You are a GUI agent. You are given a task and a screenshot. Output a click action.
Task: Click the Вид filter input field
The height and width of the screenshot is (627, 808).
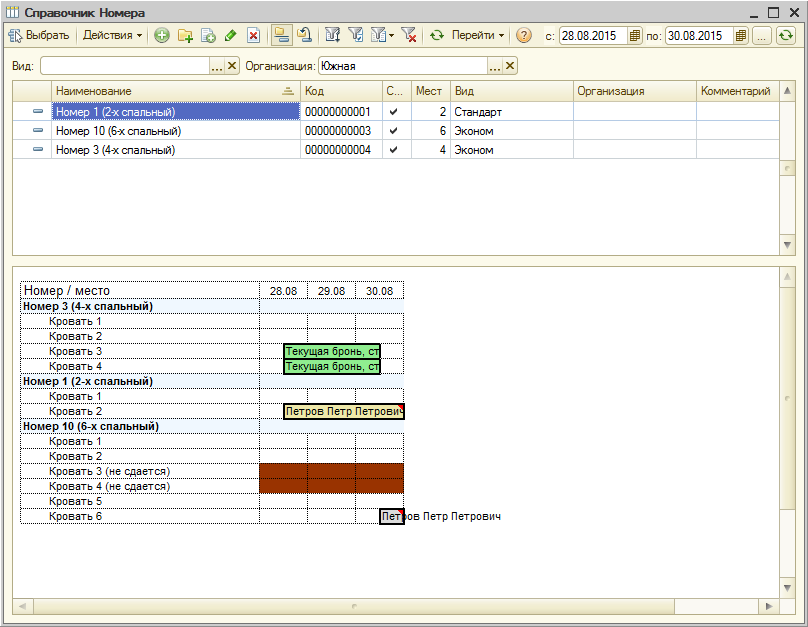(x=125, y=66)
